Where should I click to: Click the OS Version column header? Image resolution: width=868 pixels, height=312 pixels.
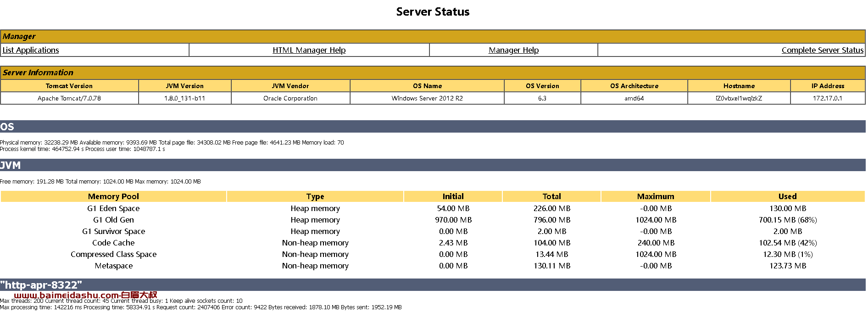pos(542,86)
